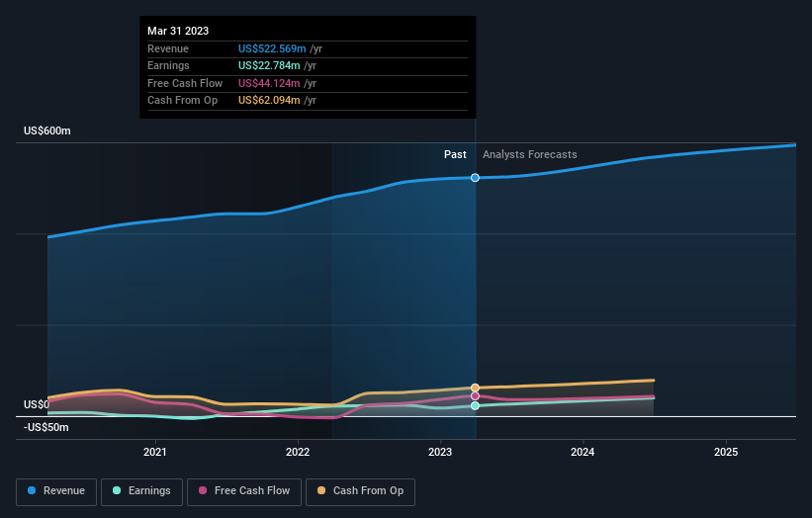Select the Revenue data point at Mar 2023

(475, 178)
